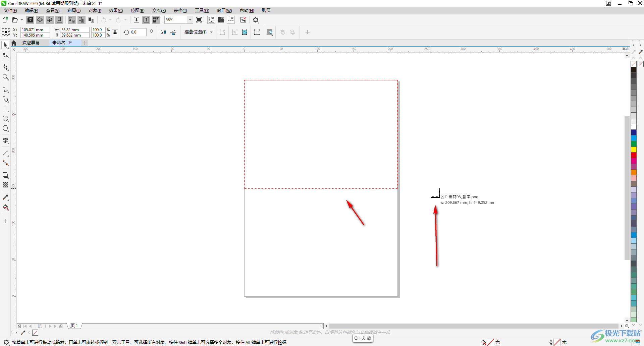Select the Polygon tool
This screenshot has width=644, height=346.
tap(5, 128)
